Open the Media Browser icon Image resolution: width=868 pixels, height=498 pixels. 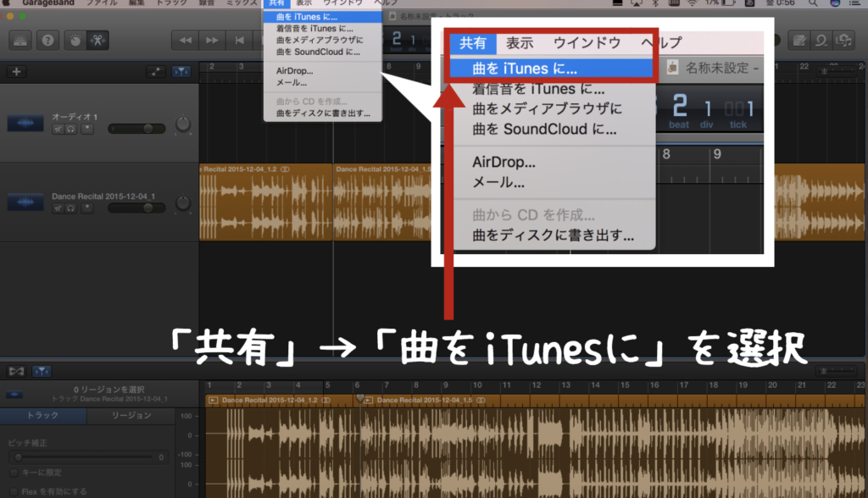pyautogui.click(x=843, y=41)
